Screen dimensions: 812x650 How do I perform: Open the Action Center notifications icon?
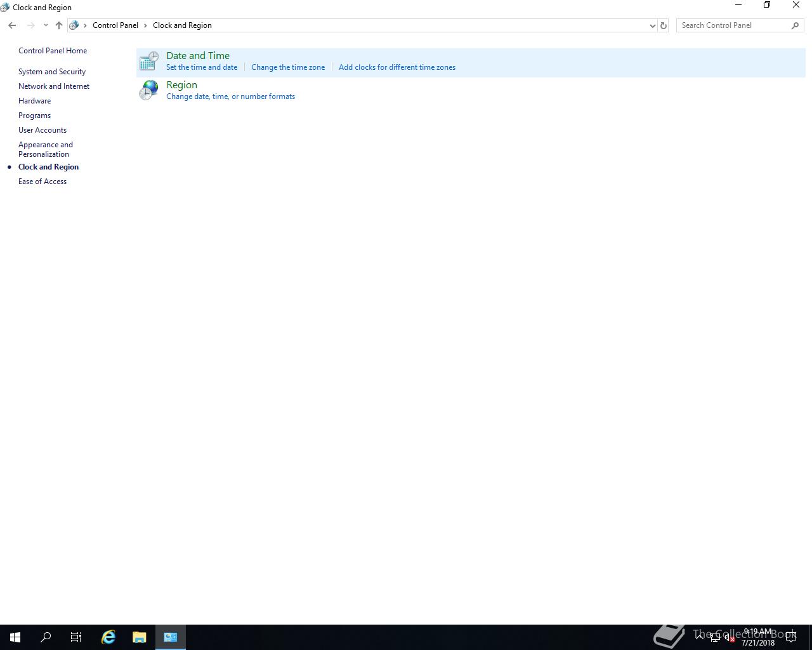click(791, 637)
